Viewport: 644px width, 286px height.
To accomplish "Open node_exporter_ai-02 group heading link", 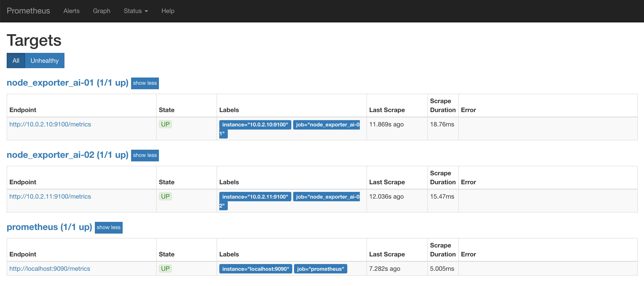I will (x=68, y=155).
